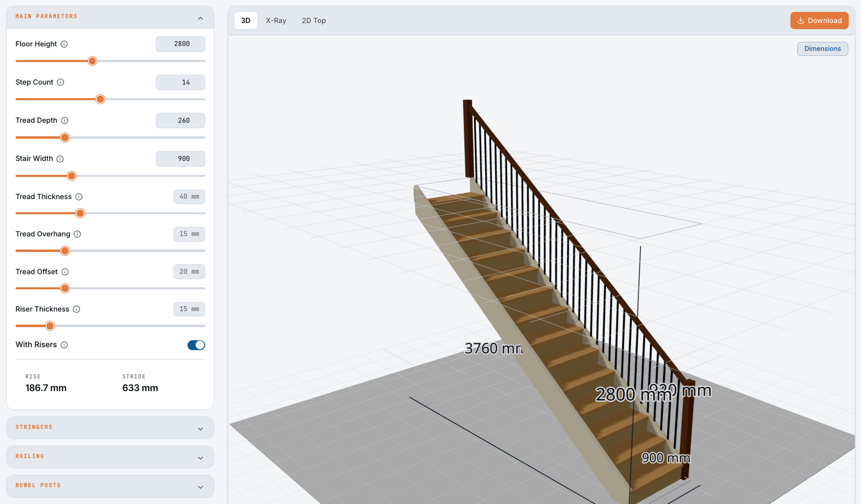Click the Riser Thickness slider handle
Screen dimensions: 861x504
50,326
